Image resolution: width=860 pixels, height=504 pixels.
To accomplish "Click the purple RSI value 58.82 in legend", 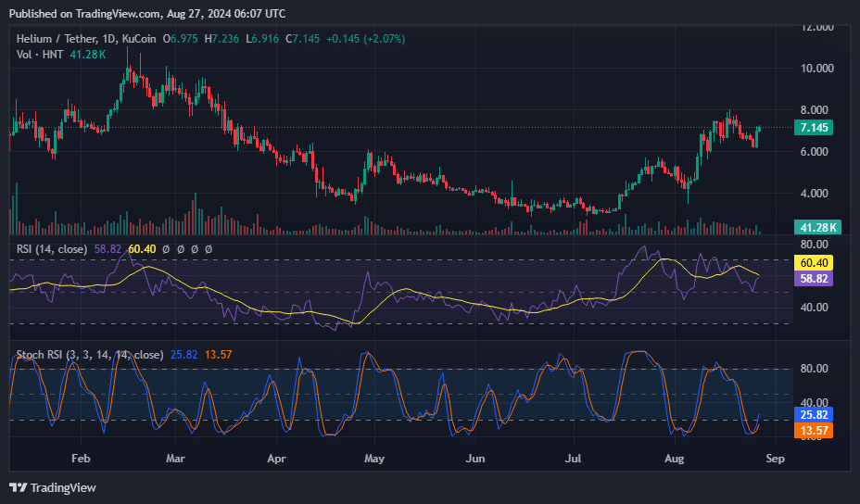I will 107,249.
